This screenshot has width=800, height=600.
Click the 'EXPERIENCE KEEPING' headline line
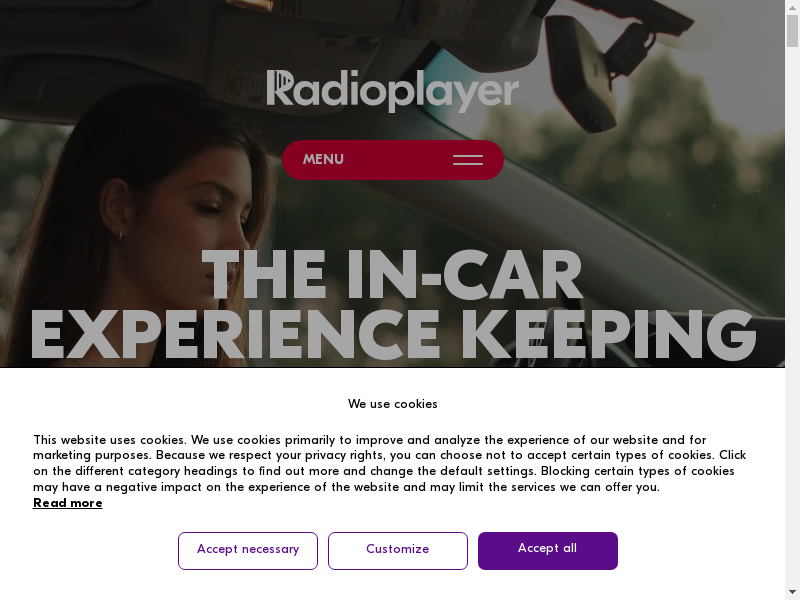392,335
